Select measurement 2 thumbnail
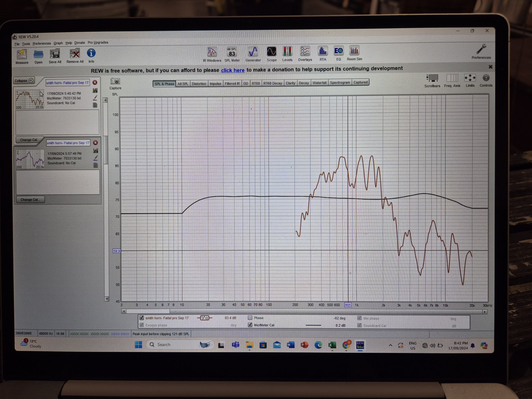 tap(30, 159)
